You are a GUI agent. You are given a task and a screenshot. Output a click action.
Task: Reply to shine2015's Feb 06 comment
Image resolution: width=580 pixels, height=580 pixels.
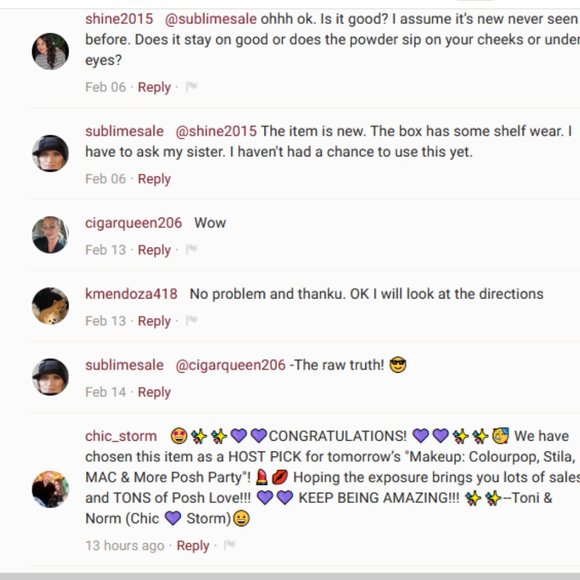point(154,88)
